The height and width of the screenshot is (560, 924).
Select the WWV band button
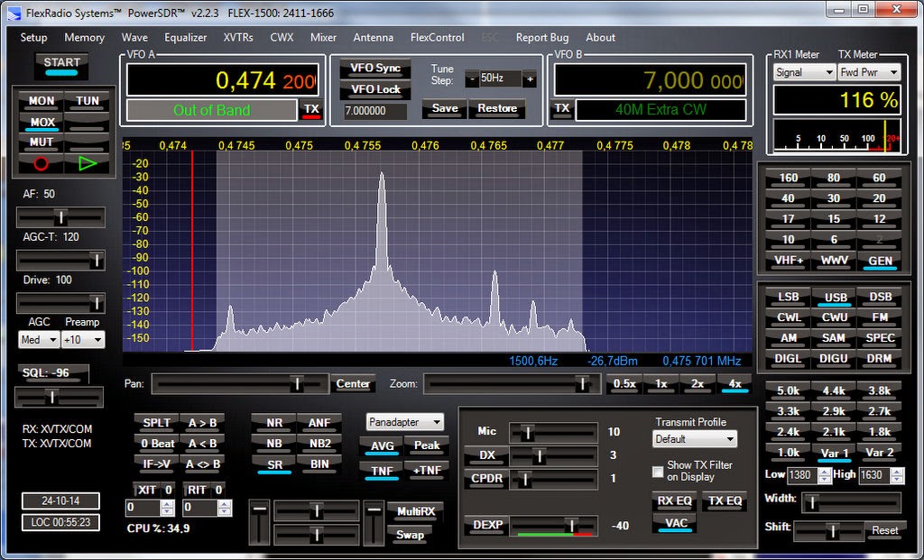point(834,261)
